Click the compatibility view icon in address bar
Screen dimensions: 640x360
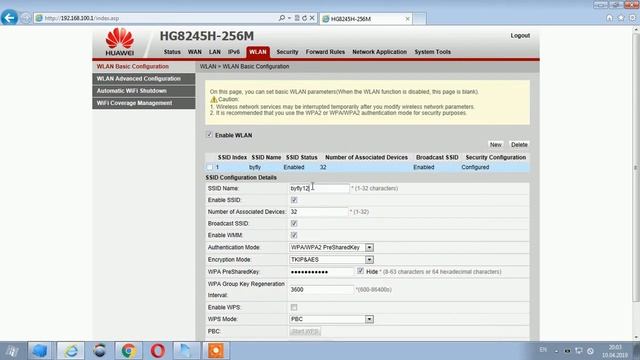(x=297, y=18)
